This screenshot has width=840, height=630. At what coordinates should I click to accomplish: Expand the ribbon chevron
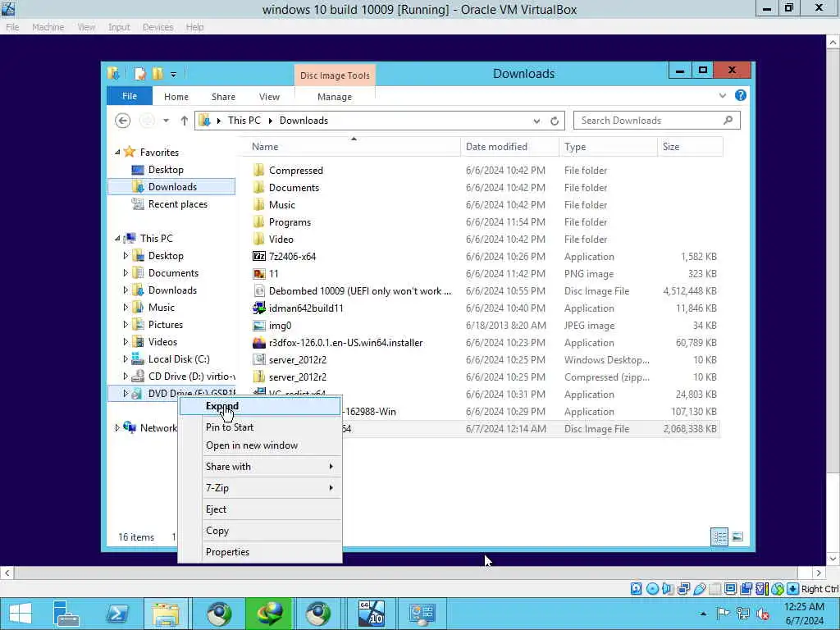coord(722,96)
